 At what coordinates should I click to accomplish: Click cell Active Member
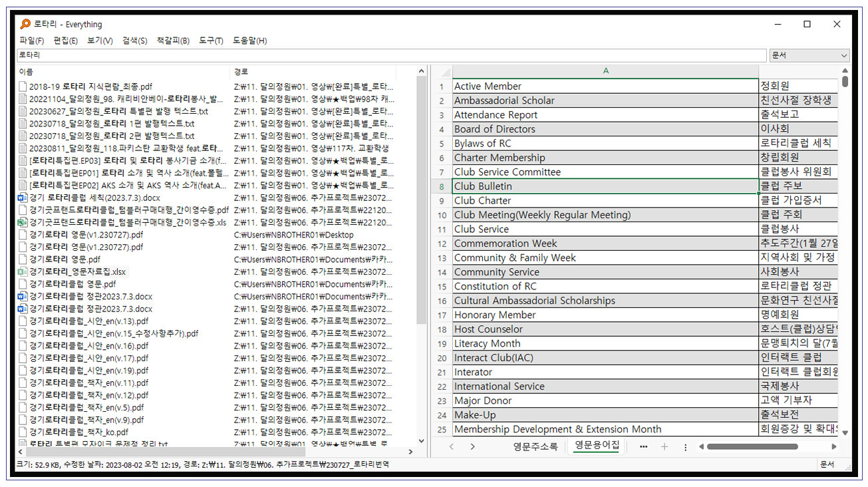click(x=605, y=86)
